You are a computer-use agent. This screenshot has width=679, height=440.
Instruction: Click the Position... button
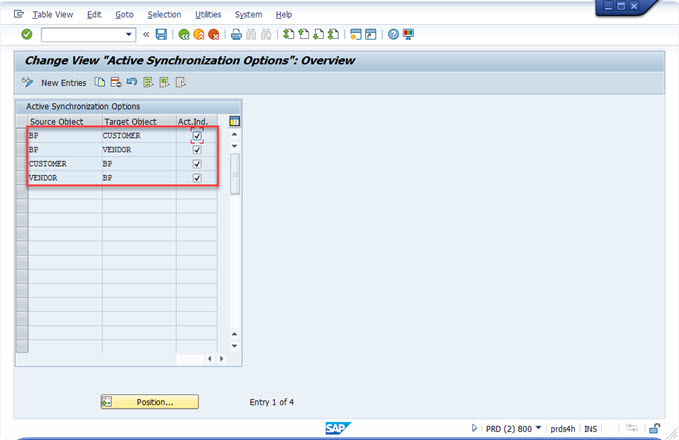point(150,402)
